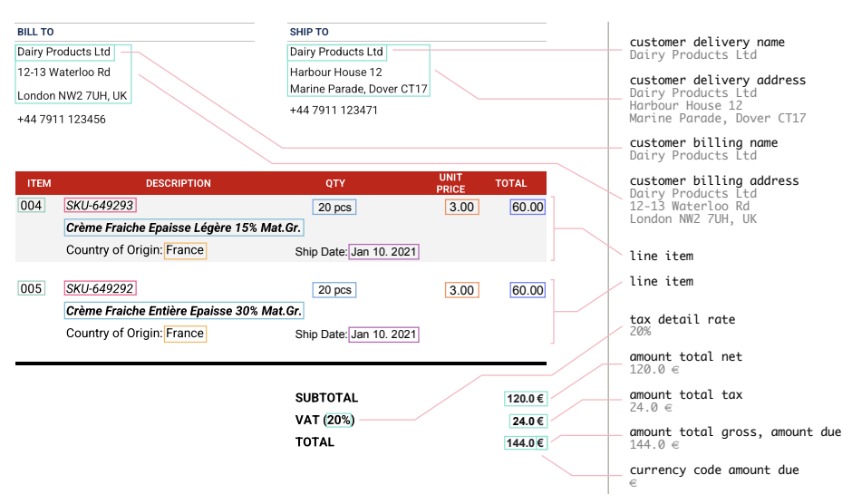This screenshot has width=852, height=504.
Task: Click the SUBTOTAL label
Action: point(326,398)
